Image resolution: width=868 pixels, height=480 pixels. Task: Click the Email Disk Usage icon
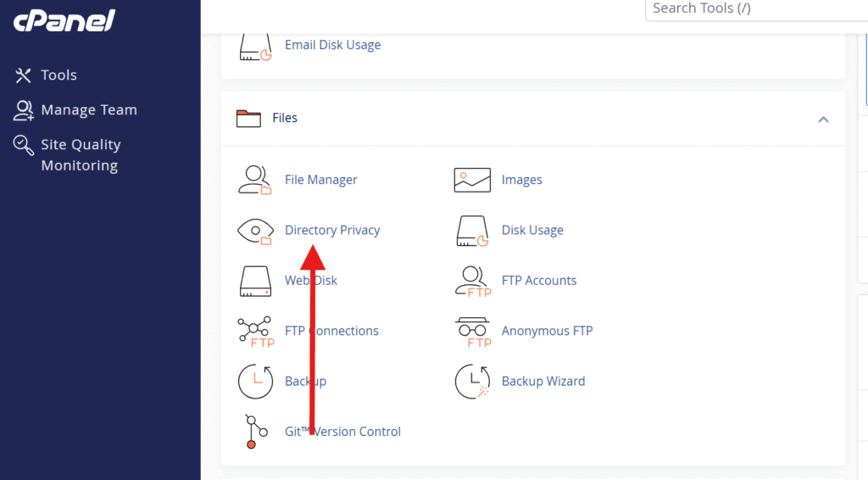click(255, 47)
